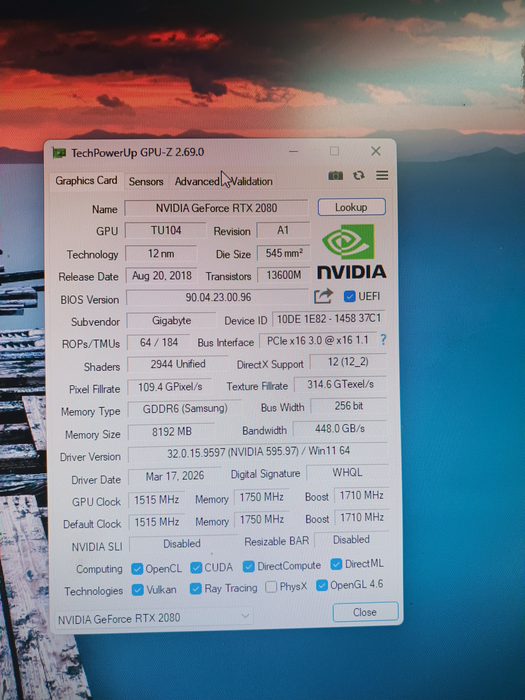Toggle the CUDA checkbox

(196, 567)
